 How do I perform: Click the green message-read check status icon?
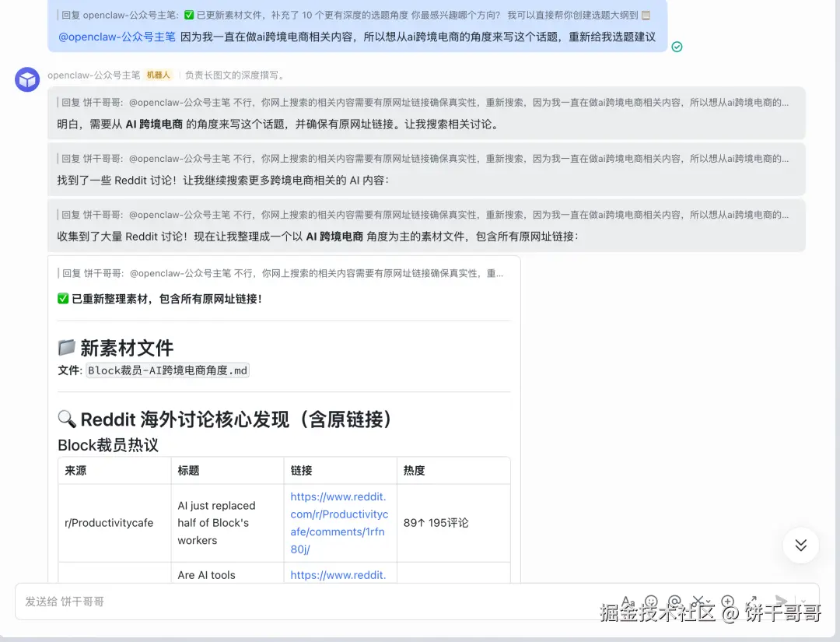[677, 47]
